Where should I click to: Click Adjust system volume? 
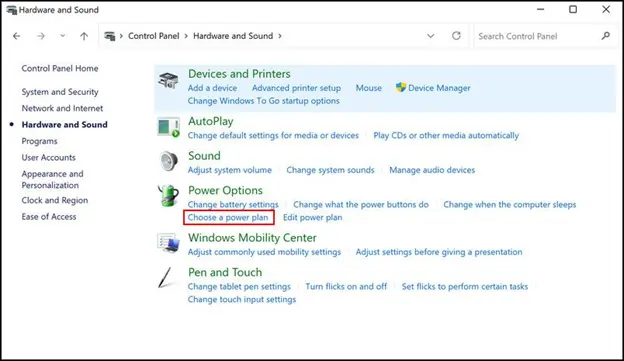pos(230,170)
